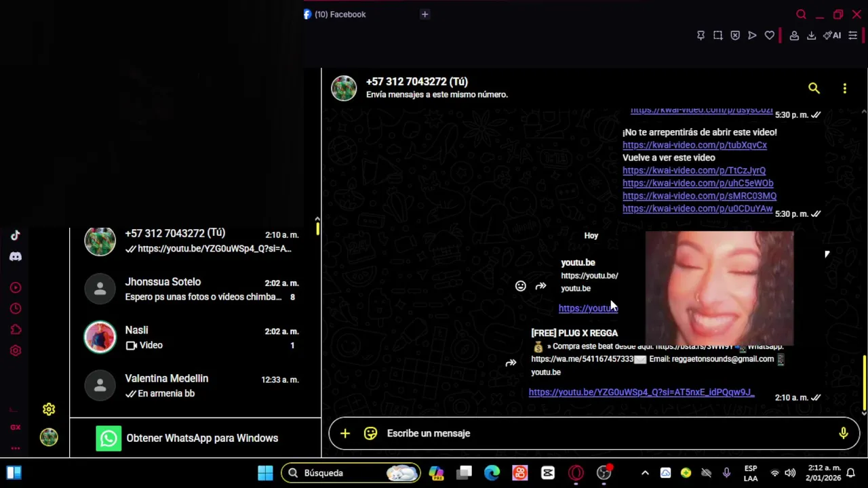This screenshot has width=868, height=488.
Task: Click the attach plus icon in message bar
Action: (x=345, y=433)
